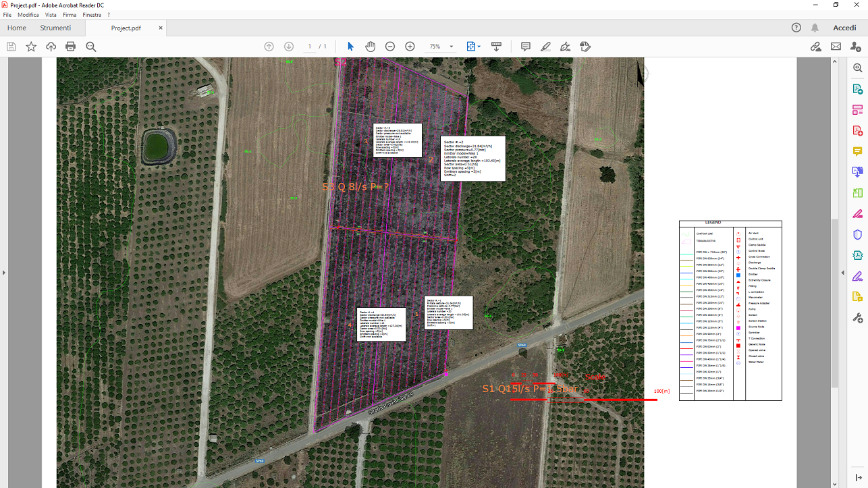Close the Project.pdf tab
This screenshot has height=488, width=868.
pyautogui.click(x=161, y=28)
